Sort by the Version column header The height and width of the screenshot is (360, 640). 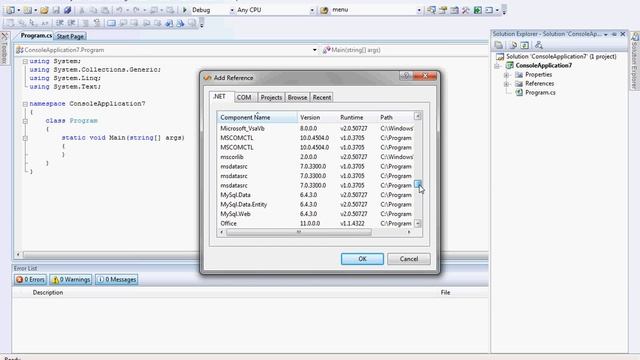(317, 117)
